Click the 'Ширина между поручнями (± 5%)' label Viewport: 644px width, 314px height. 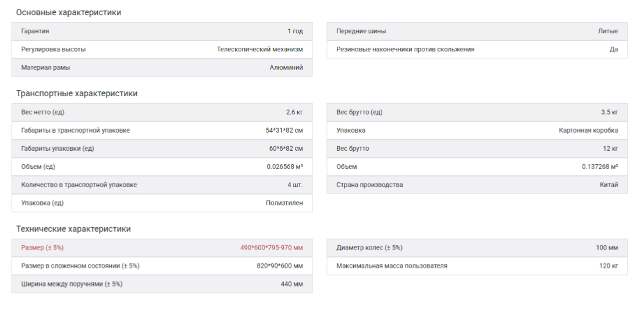coord(72,284)
